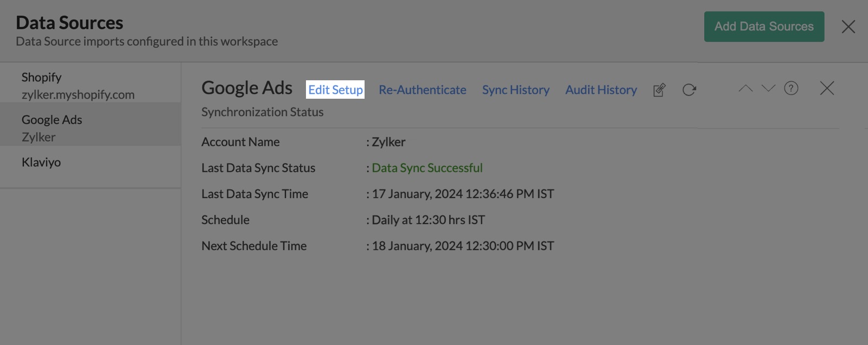Close the Google Ads details panel
This screenshot has height=345, width=868.
[827, 88]
